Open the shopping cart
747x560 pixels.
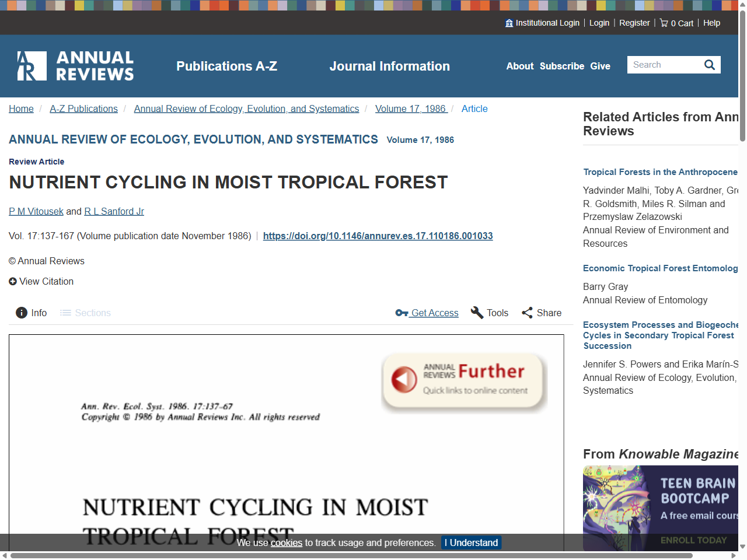(x=676, y=23)
